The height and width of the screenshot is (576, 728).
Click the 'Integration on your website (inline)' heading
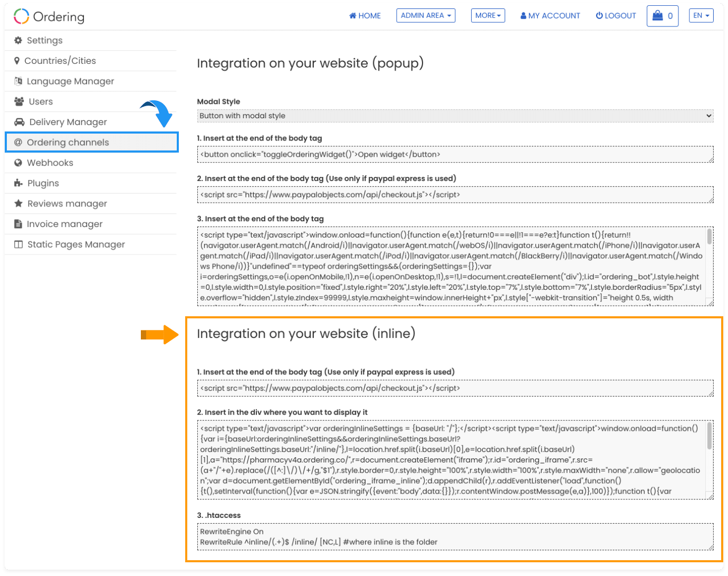[306, 334]
